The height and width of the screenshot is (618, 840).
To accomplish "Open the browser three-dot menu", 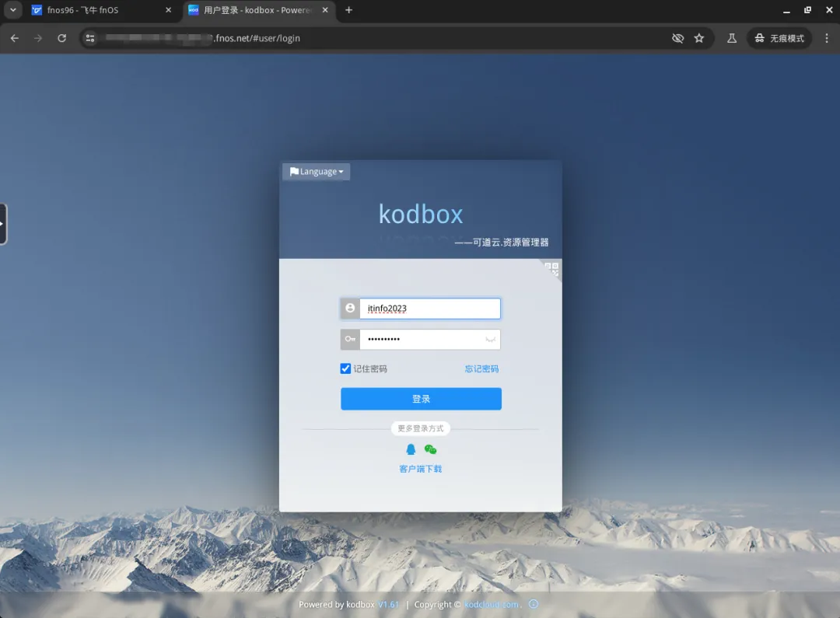I will [827, 38].
